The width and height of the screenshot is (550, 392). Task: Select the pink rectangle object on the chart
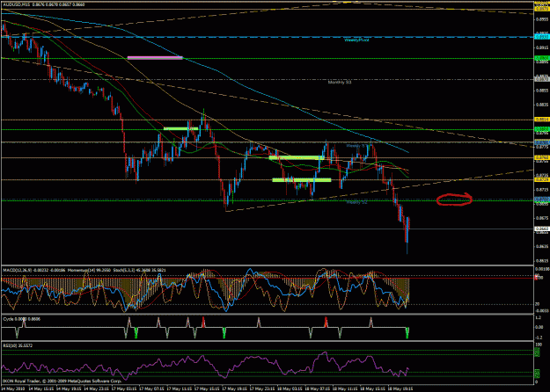[155, 57]
